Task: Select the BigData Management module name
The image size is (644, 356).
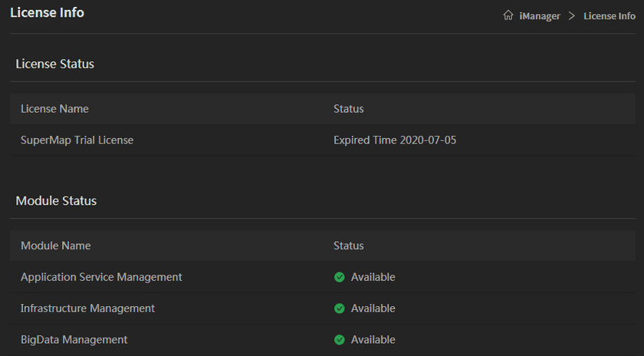Action: (74, 340)
